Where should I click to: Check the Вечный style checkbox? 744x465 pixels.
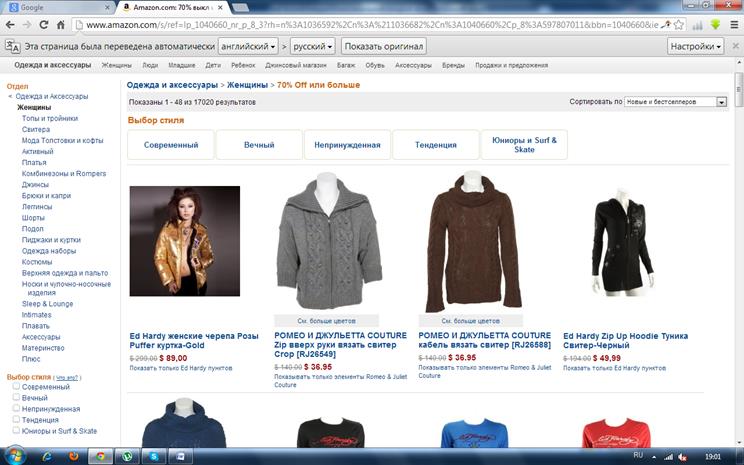16,397
